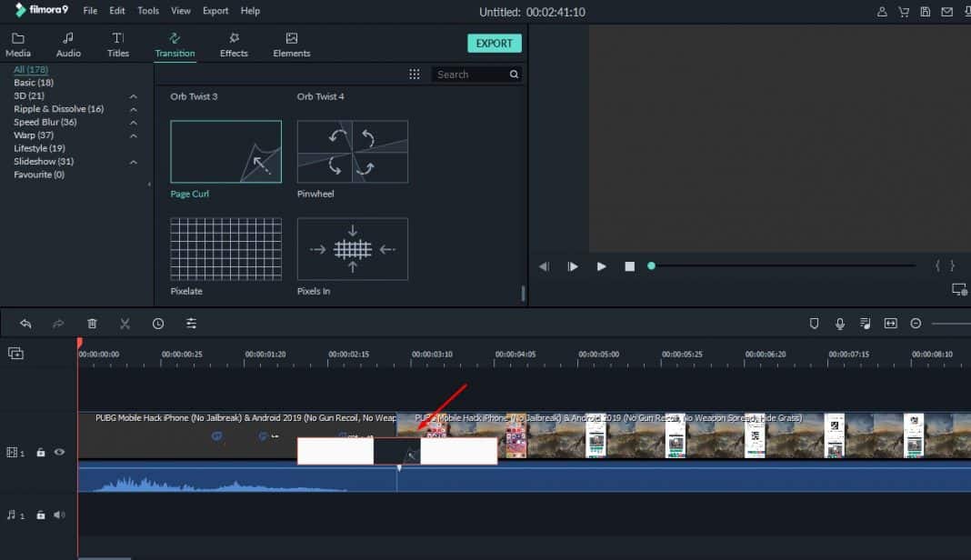This screenshot has width=971, height=560.
Task: Undo the last action
Action: (25, 324)
